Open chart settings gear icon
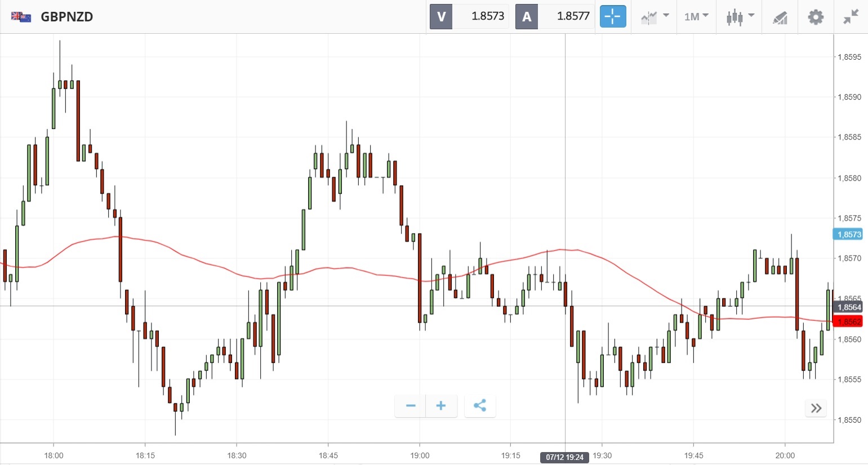The height and width of the screenshot is (465, 868). 815,17
